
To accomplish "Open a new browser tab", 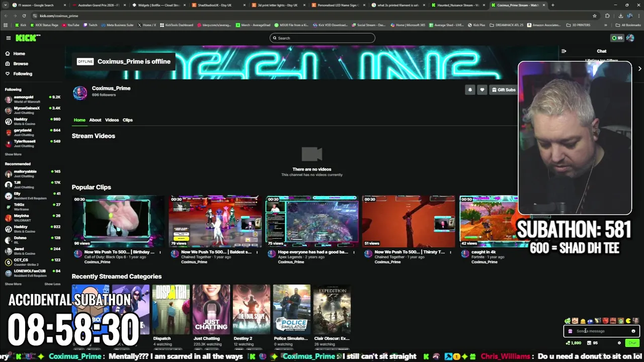I will coord(552,5).
